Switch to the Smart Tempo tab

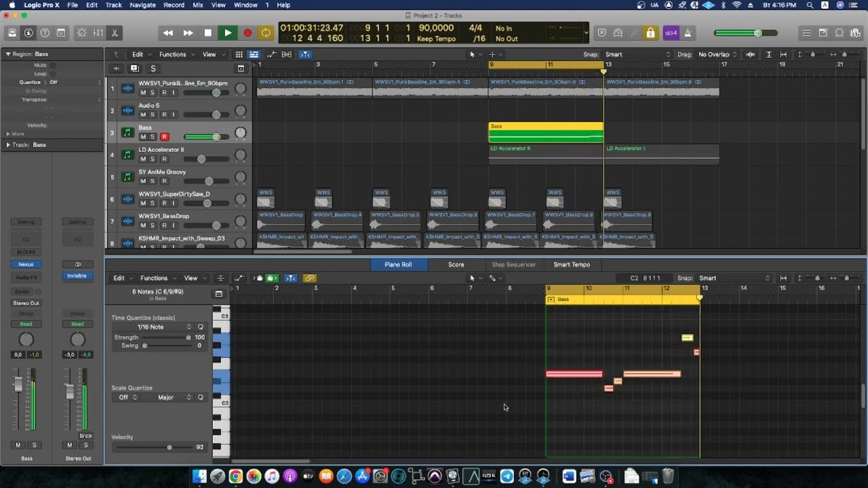click(x=572, y=264)
